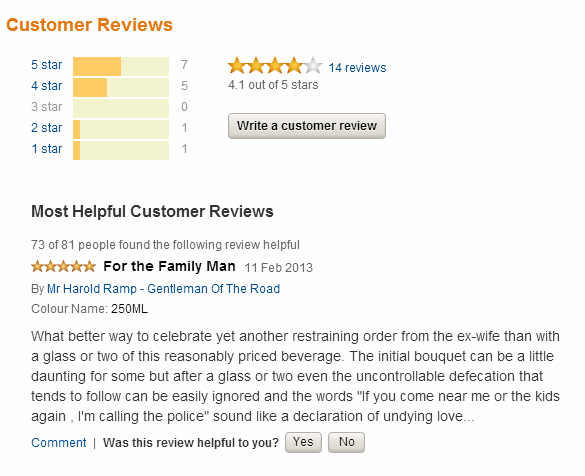Click the Customer Reviews heading

90,25
